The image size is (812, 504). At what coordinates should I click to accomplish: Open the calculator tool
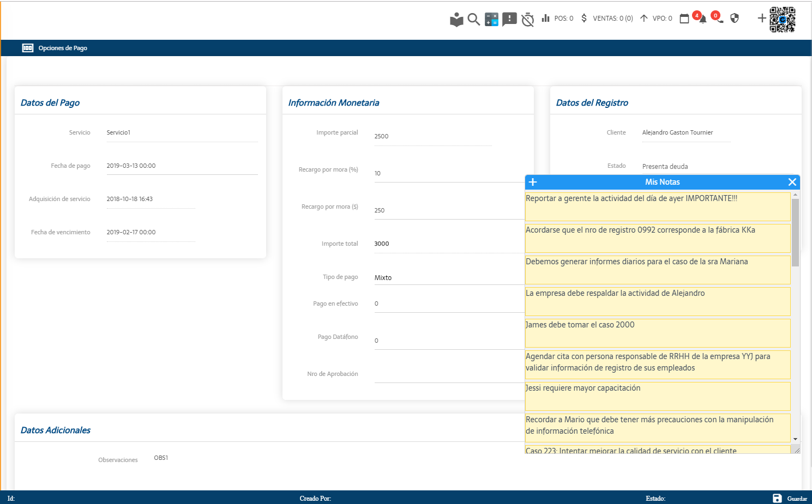coord(491,20)
